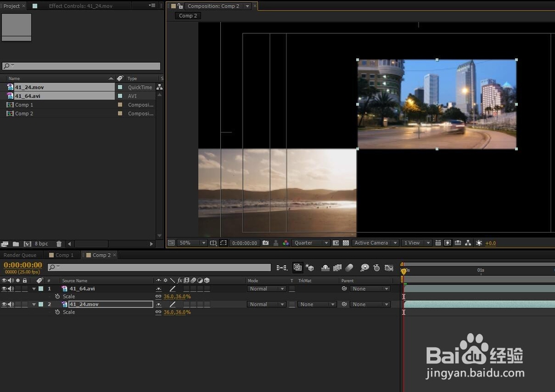
Task: Toggle the transparency grid in viewer
Action: (x=346, y=243)
